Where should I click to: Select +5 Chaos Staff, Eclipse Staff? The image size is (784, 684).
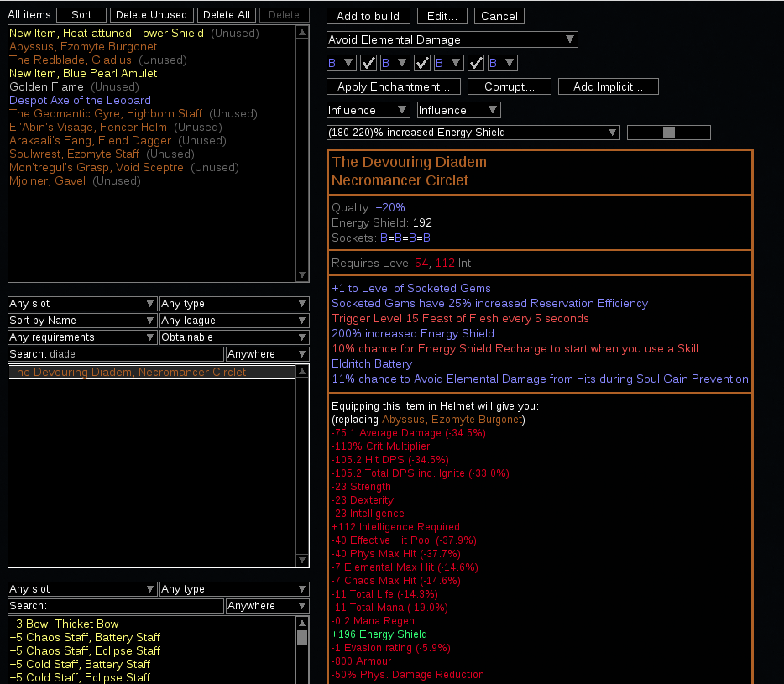click(x=152, y=651)
